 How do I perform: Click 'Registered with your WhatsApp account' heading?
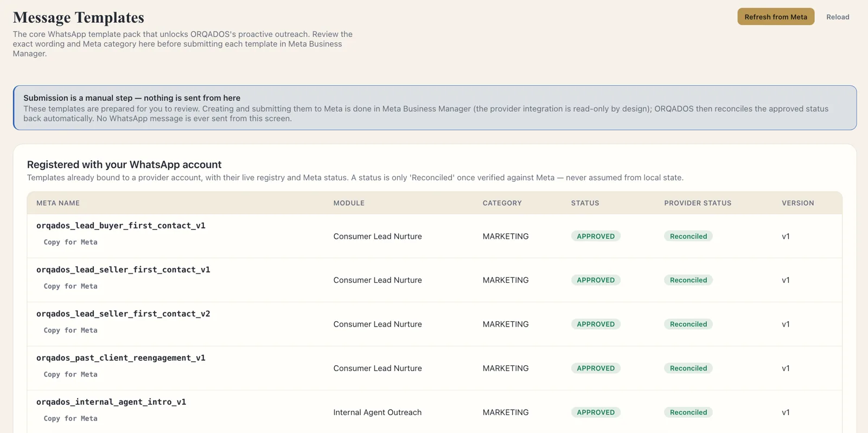(124, 164)
